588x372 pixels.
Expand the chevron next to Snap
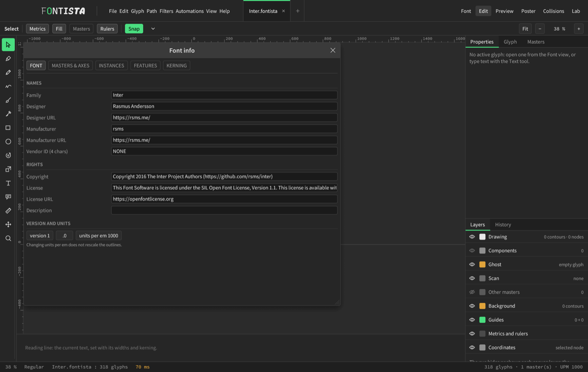pos(153,29)
